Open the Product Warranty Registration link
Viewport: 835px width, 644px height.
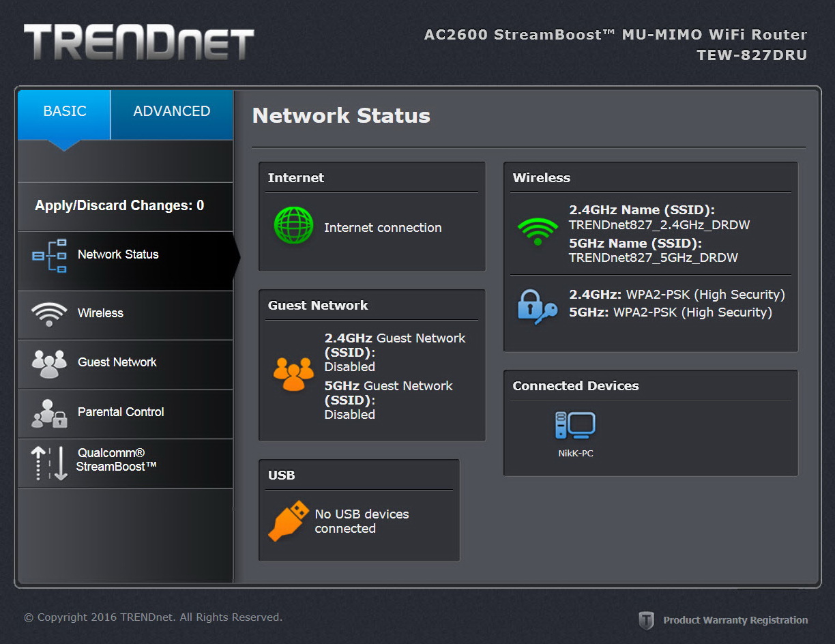point(735,620)
